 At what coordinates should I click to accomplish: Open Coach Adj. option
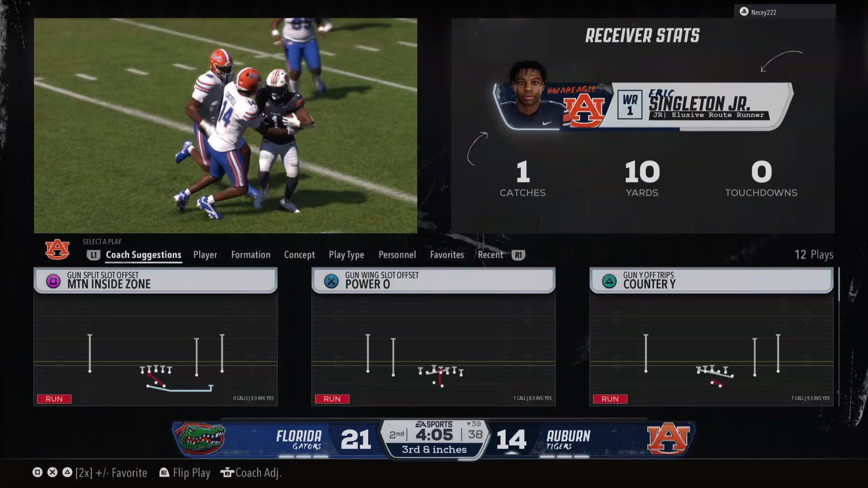[258, 473]
